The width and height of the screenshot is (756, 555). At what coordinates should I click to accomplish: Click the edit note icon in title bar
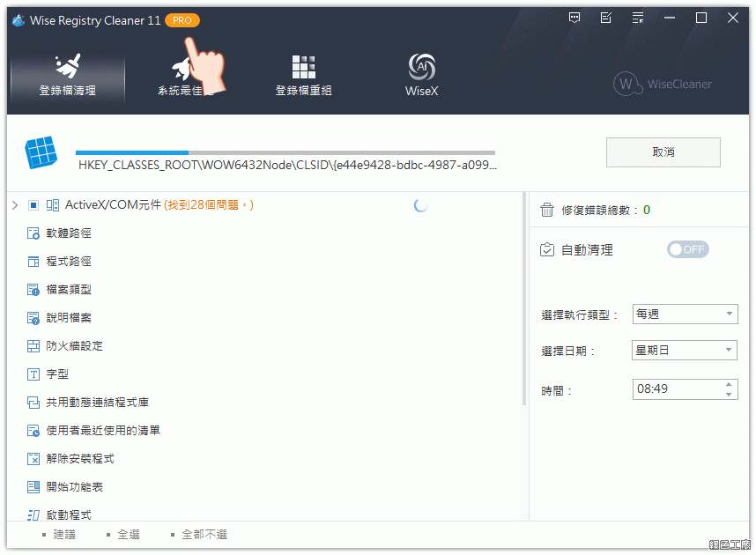(x=605, y=18)
